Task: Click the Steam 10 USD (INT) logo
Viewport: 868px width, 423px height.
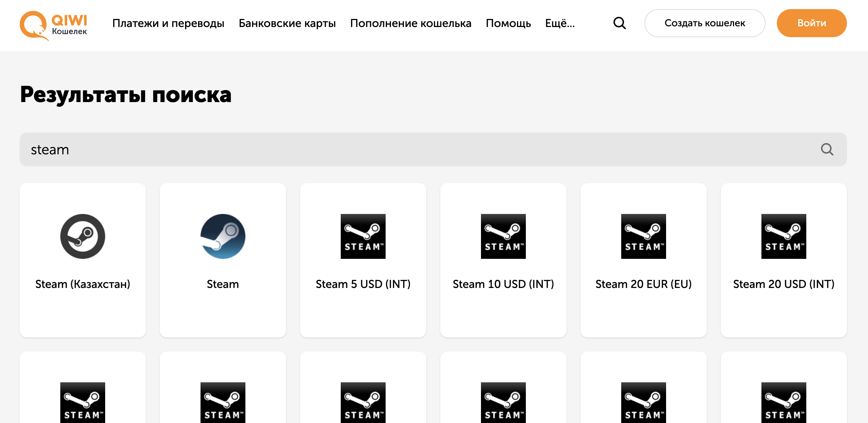Action: pyautogui.click(x=503, y=236)
